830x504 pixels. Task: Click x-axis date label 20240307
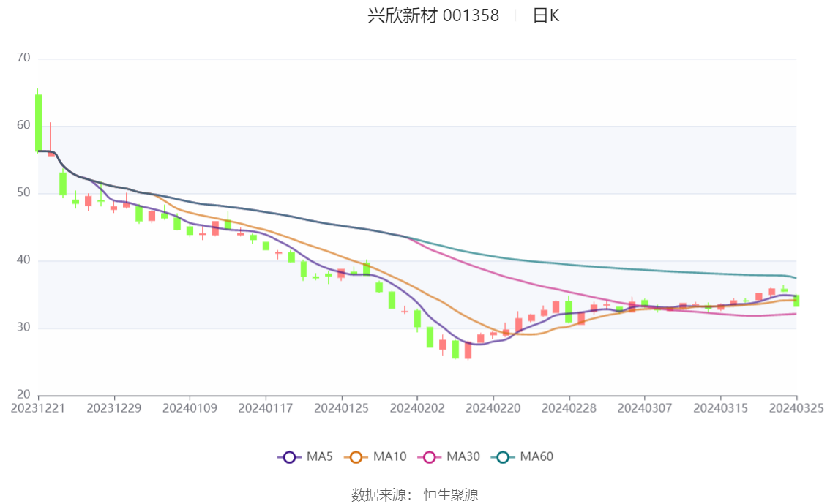645,408
